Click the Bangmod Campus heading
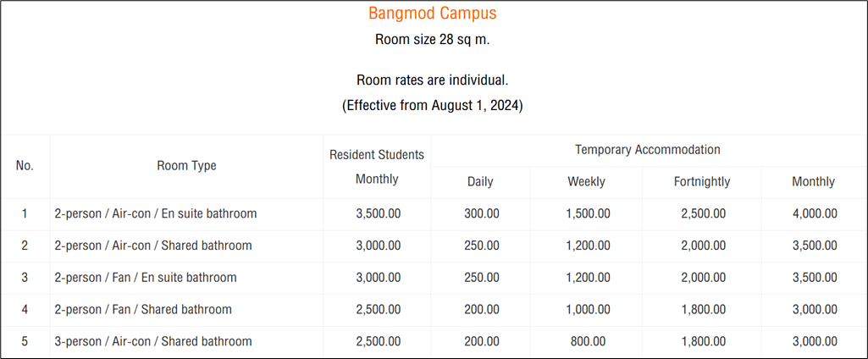This screenshot has height=359, width=868. (x=432, y=14)
